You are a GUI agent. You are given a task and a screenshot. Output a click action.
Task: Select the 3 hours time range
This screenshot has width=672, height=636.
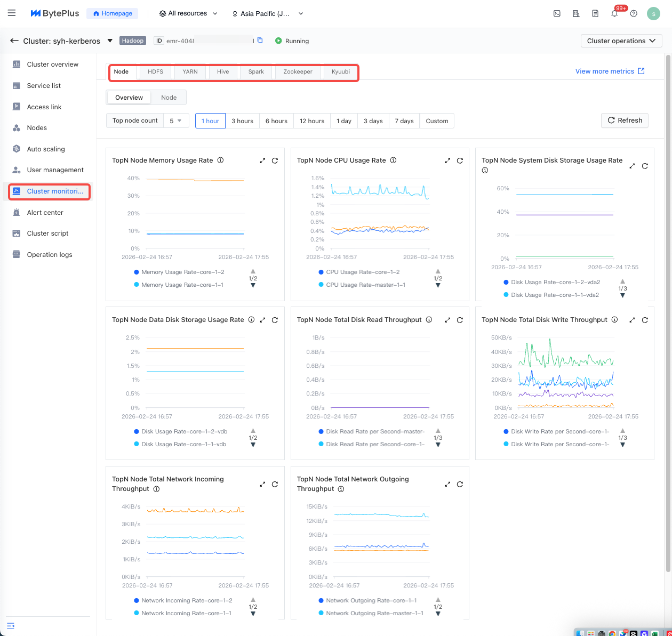pyautogui.click(x=242, y=121)
